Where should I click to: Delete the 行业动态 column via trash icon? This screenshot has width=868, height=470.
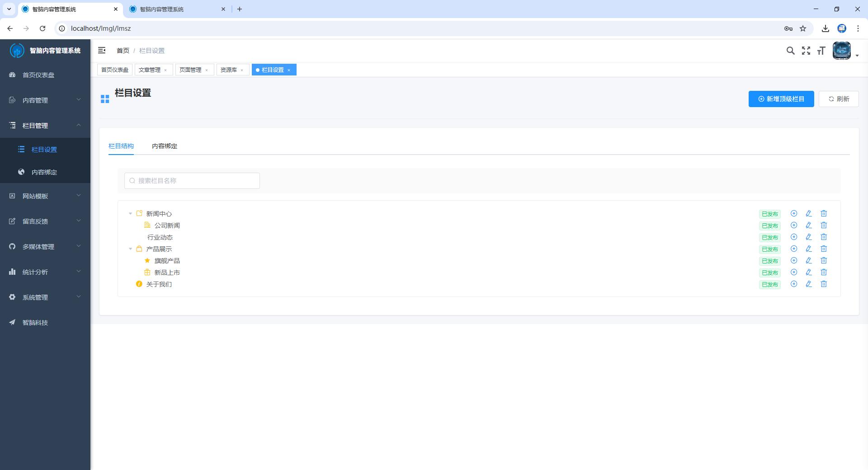click(823, 237)
